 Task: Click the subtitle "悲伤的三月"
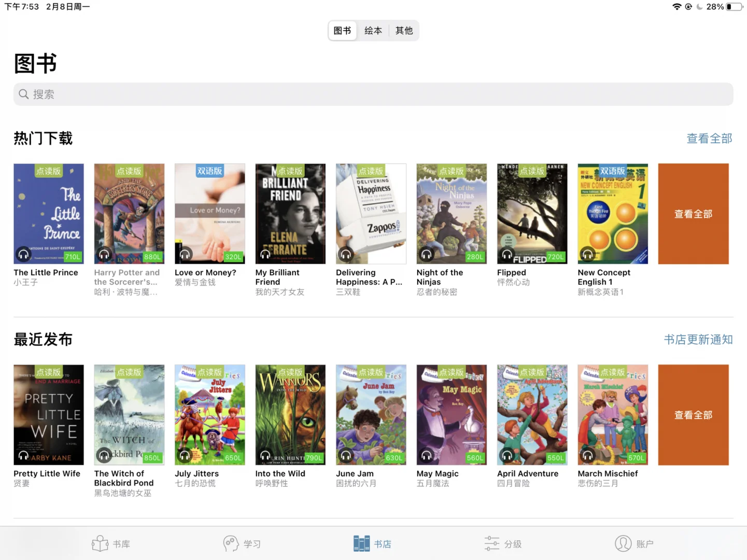(598, 484)
